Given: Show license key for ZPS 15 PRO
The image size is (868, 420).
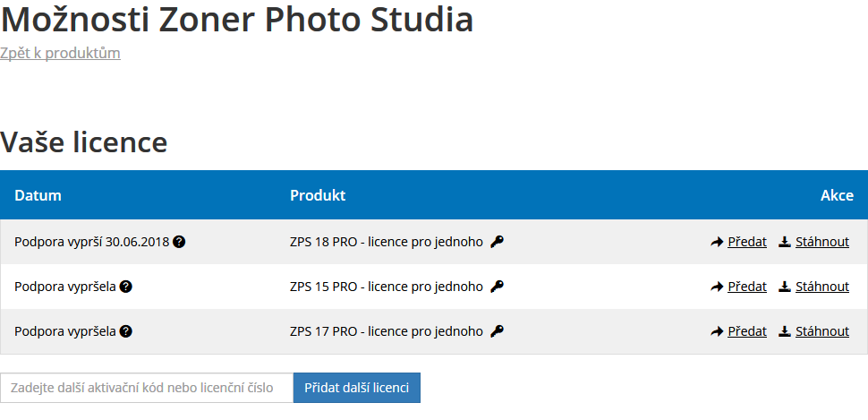Looking at the screenshot, I should click(498, 287).
